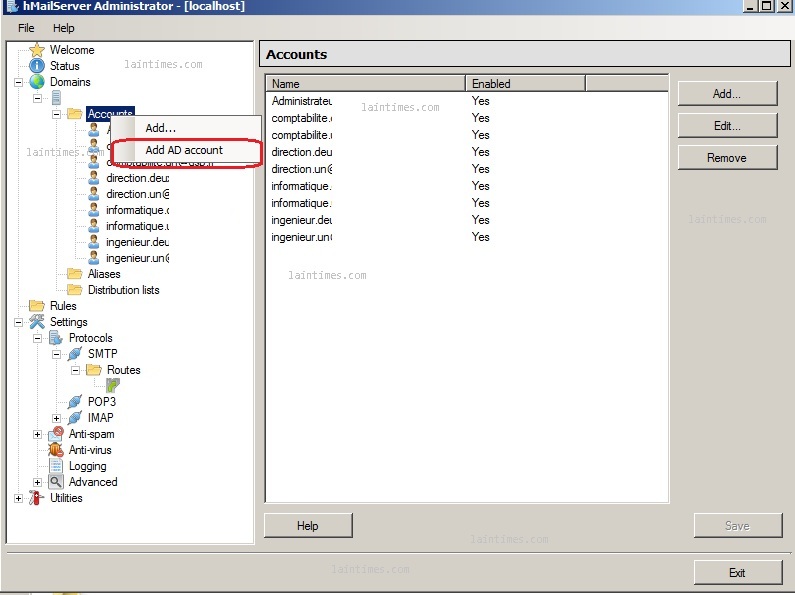
Task: Click the Accounts folder icon
Action: tap(75, 114)
